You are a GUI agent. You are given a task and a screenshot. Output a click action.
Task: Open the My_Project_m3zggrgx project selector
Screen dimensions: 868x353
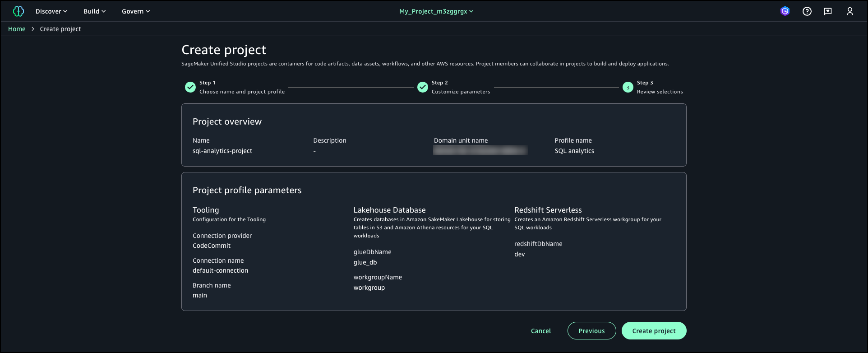(x=436, y=11)
